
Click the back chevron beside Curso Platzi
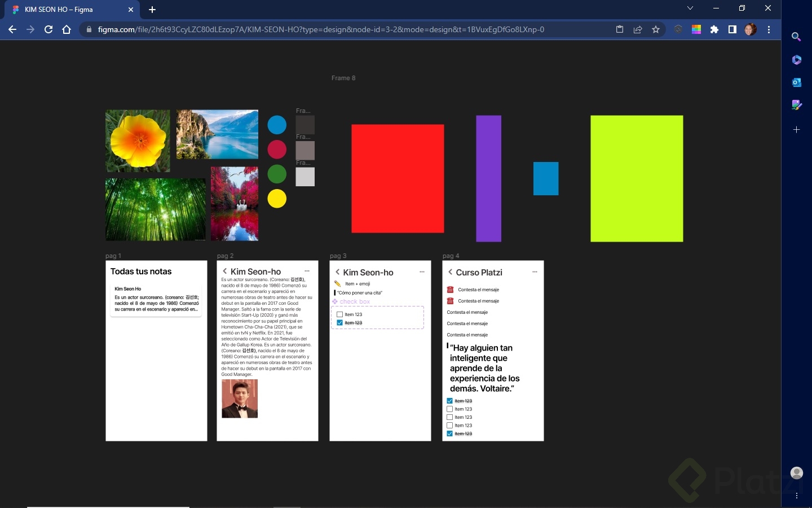[x=450, y=272]
